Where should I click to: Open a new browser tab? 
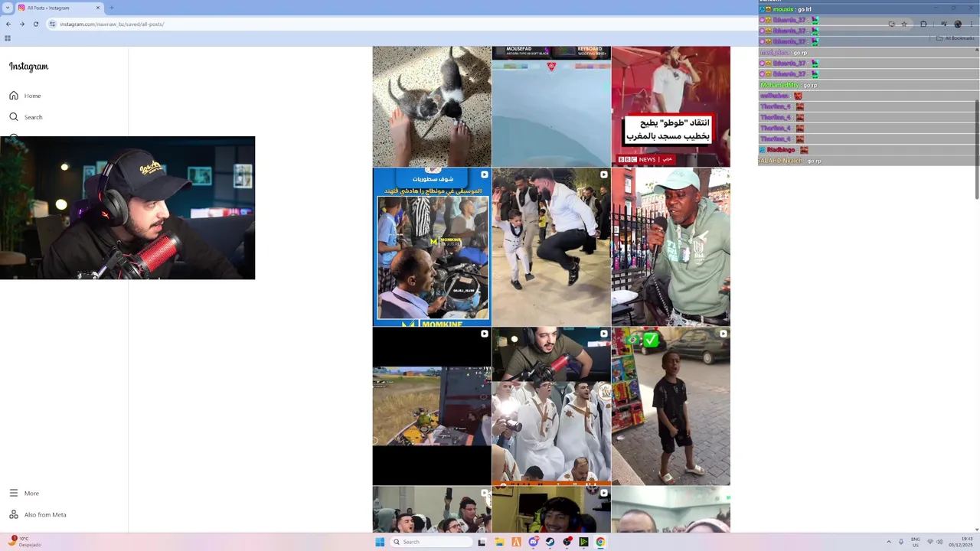111,8
